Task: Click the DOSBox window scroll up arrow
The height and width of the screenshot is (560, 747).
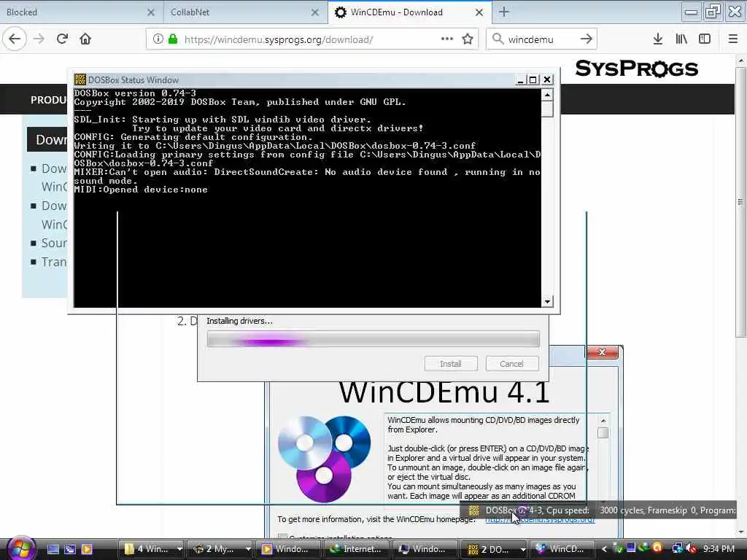Action: (x=547, y=95)
